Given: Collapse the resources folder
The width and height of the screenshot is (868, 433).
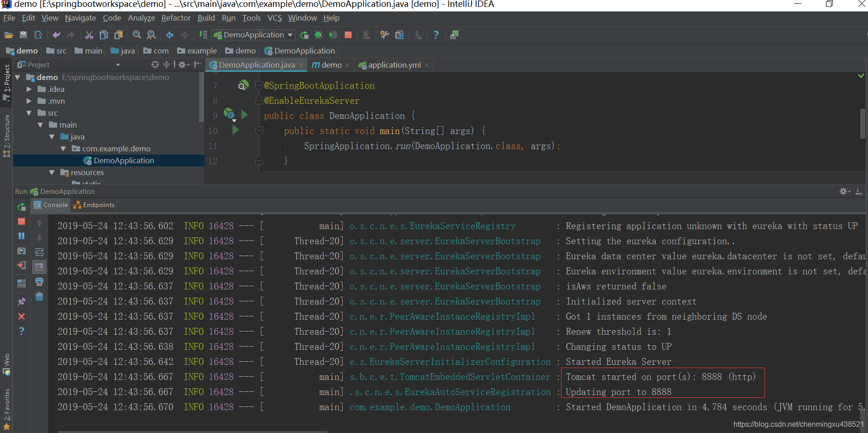Looking at the screenshot, I should point(52,172).
